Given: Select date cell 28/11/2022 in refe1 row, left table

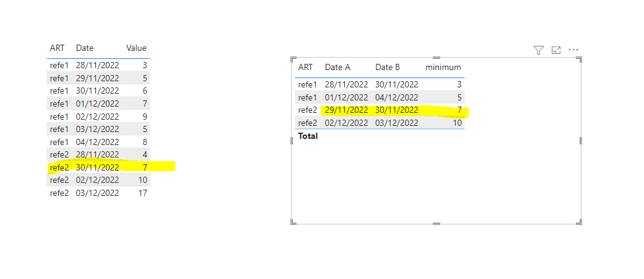Looking at the screenshot, I should (98, 65).
